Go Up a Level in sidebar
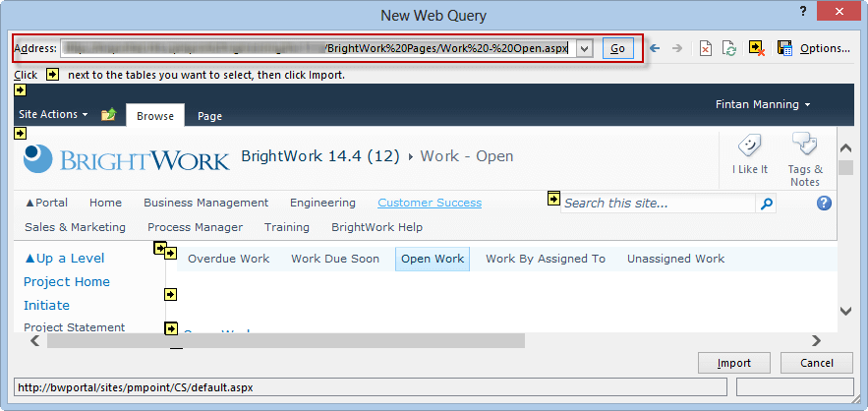This screenshot has width=868, height=411. pos(64,259)
